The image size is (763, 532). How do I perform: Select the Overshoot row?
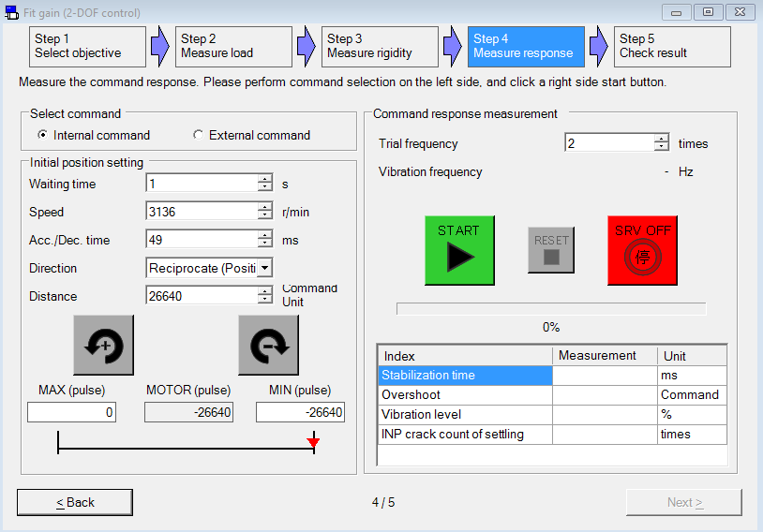point(552,395)
